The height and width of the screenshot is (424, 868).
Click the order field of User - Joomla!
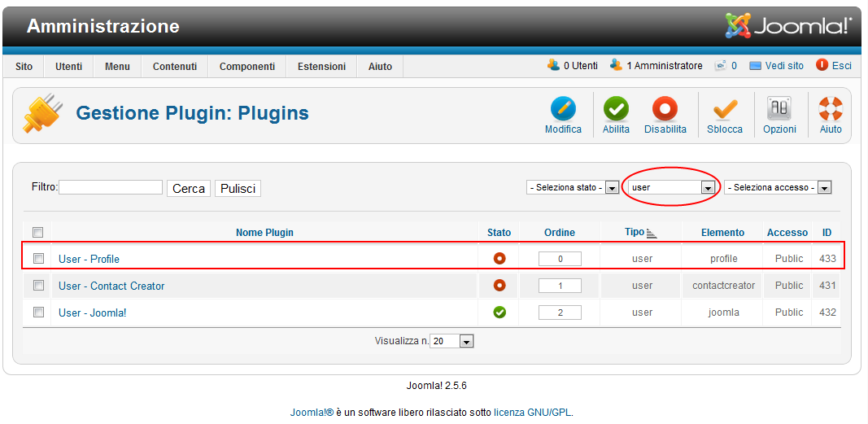560,313
